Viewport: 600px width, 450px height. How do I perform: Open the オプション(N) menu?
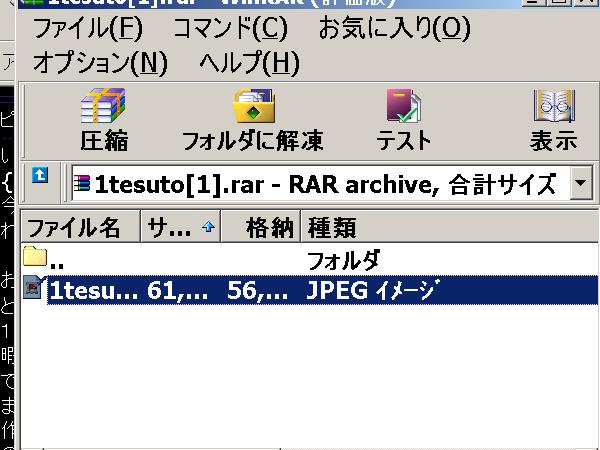coord(100,63)
